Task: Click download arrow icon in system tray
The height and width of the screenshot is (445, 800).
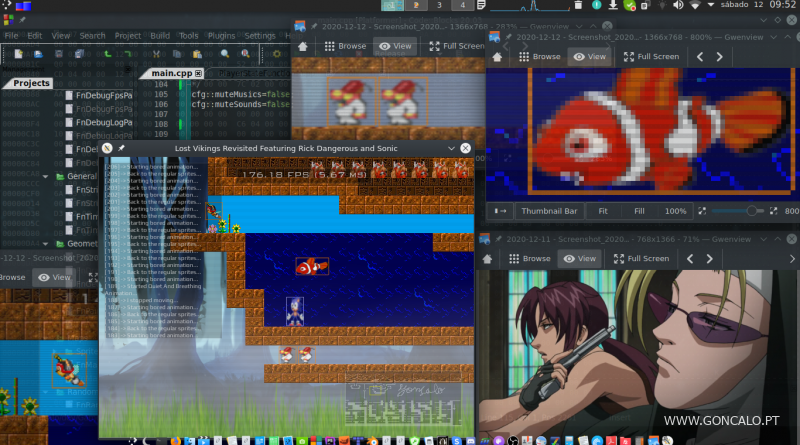Action: pyautogui.click(x=613, y=5)
